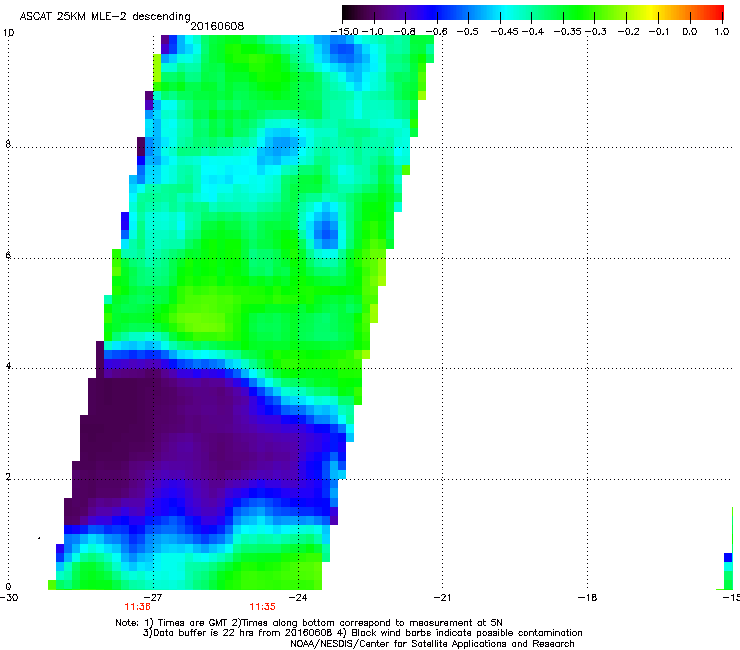Screen dimensions: 740x650
Task: Click the red time stamp 11:36
Action: point(137,607)
